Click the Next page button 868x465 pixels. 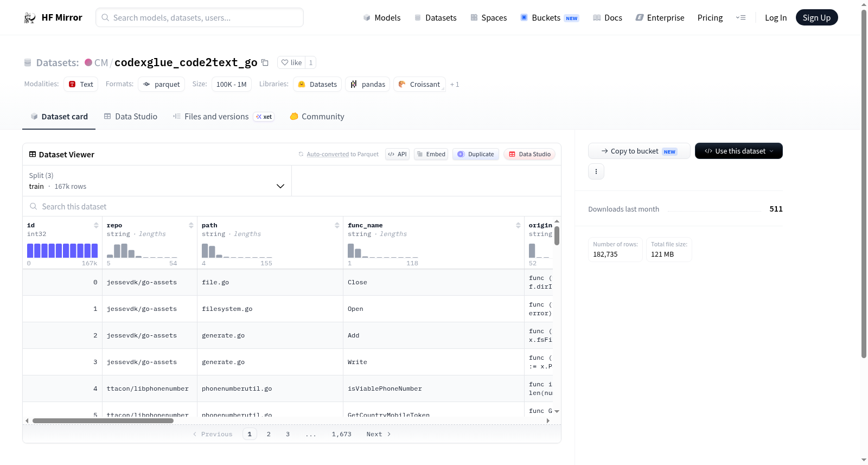pyautogui.click(x=379, y=434)
